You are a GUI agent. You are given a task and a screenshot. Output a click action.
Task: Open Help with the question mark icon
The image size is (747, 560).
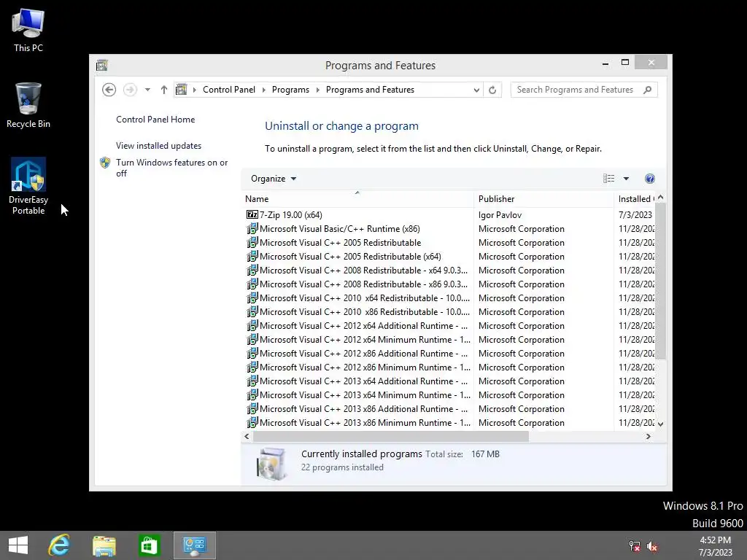pyautogui.click(x=650, y=179)
